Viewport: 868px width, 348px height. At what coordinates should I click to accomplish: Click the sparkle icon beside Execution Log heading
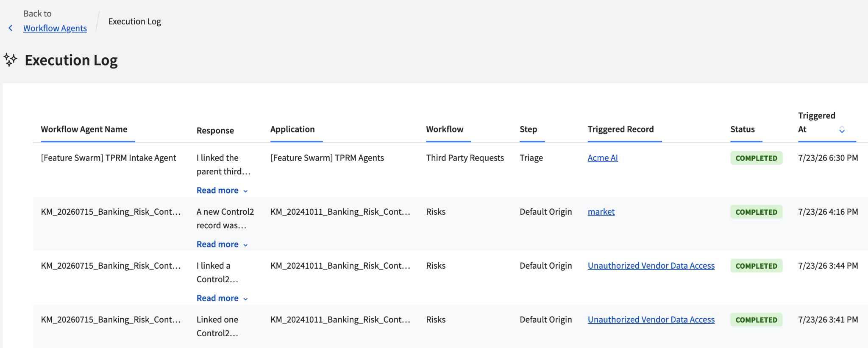pyautogui.click(x=11, y=60)
